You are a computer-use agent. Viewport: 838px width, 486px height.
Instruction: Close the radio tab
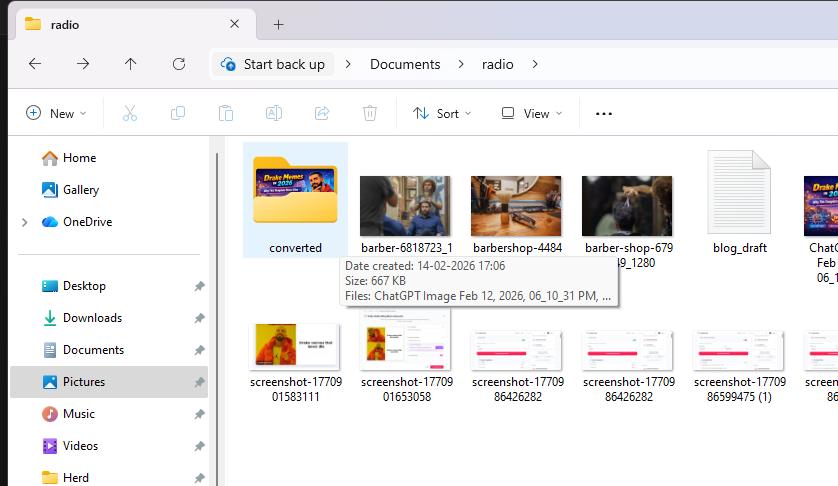pyautogui.click(x=235, y=24)
